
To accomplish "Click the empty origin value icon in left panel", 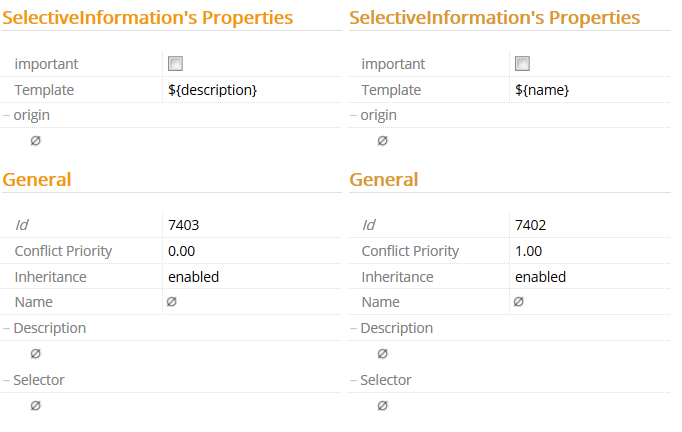I will [x=36, y=141].
